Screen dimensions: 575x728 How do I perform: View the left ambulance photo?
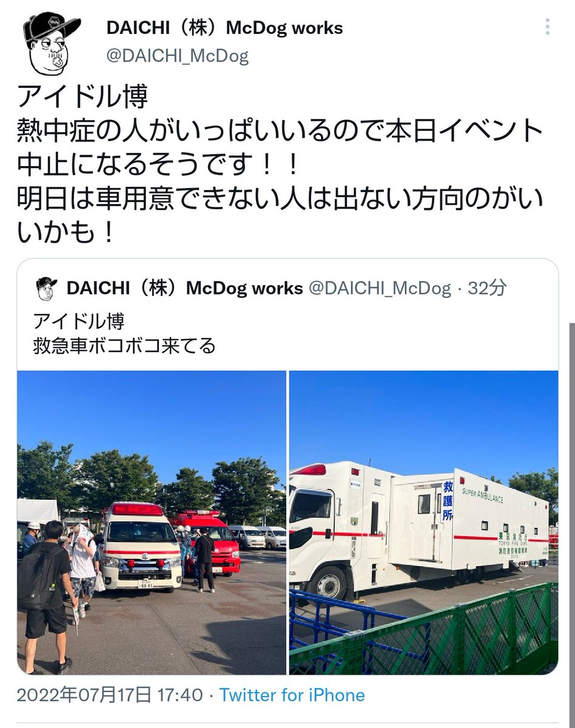click(152, 522)
